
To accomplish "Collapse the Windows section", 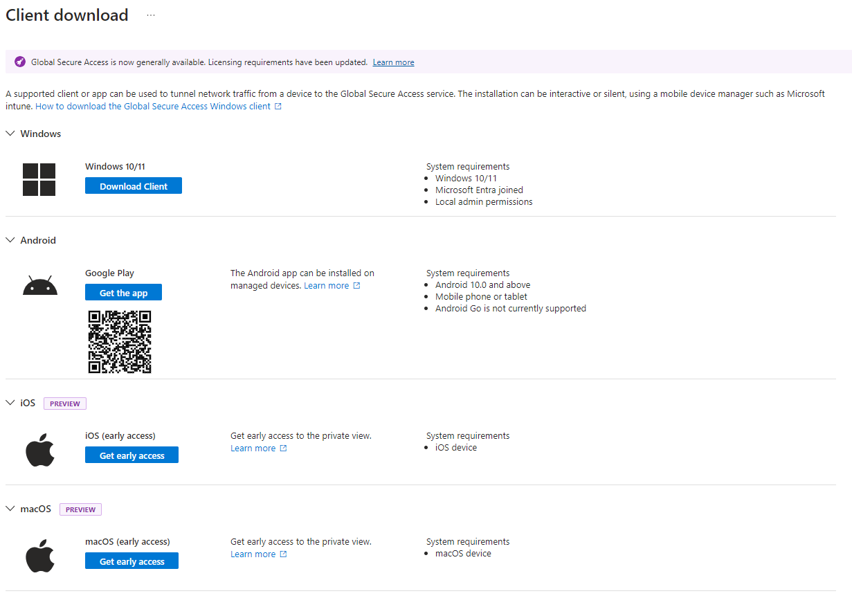I will (x=10, y=134).
